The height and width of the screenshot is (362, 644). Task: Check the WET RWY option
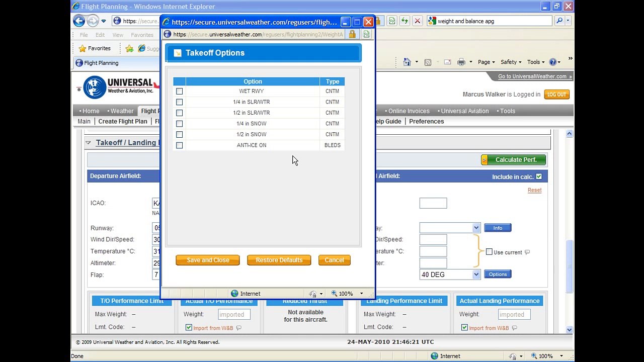point(179,91)
